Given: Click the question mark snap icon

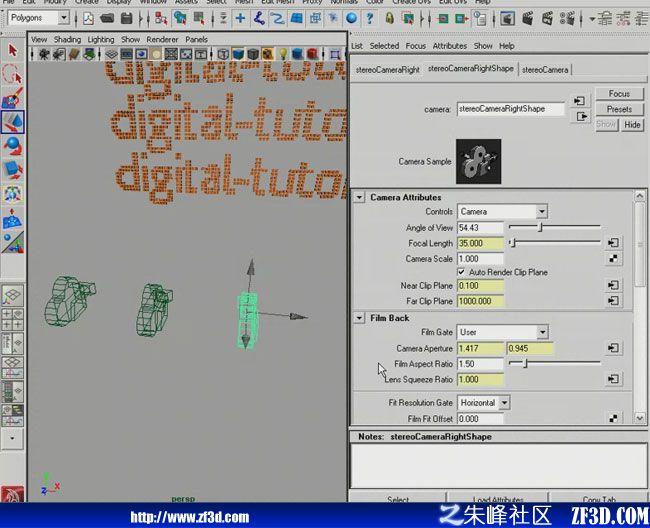Looking at the screenshot, I should coord(369,18).
